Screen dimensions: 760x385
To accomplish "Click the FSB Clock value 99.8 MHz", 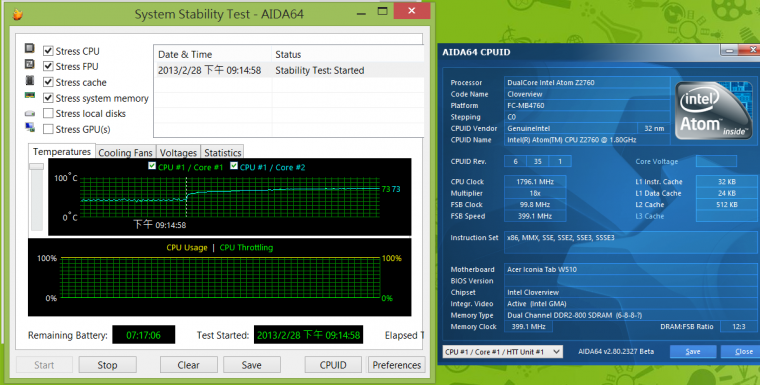I will (x=535, y=205).
